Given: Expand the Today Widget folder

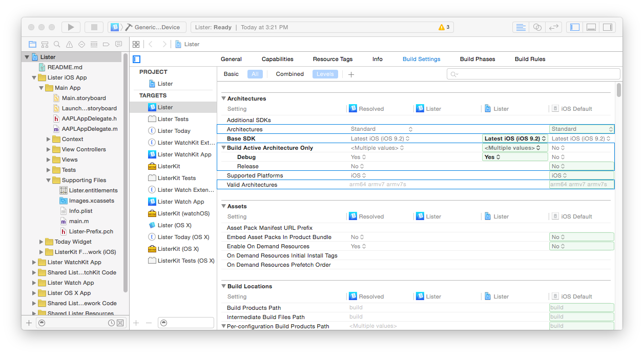Looking at the screenshot, I should click(42, 242).
